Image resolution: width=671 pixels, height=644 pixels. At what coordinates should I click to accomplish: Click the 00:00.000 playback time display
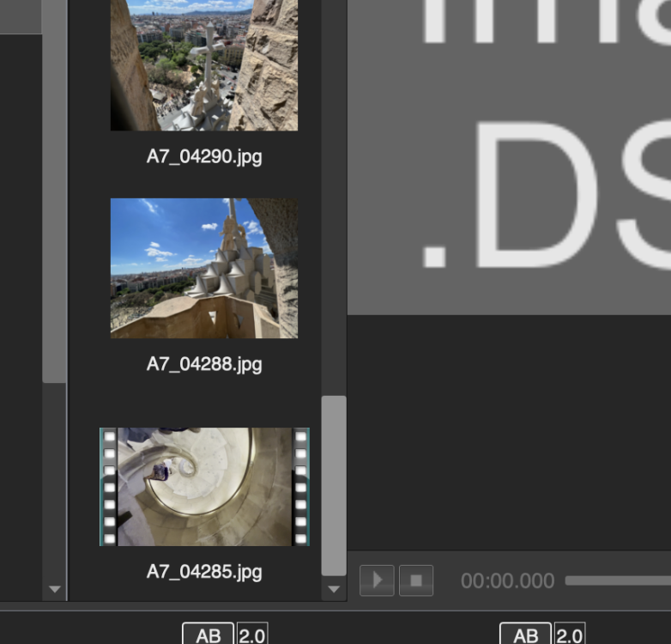point(507,581)
